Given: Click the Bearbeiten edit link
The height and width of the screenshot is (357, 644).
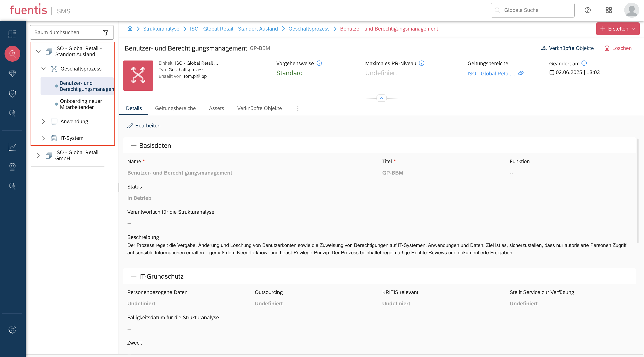Looking at the screenshot, I should pos(144,126).
